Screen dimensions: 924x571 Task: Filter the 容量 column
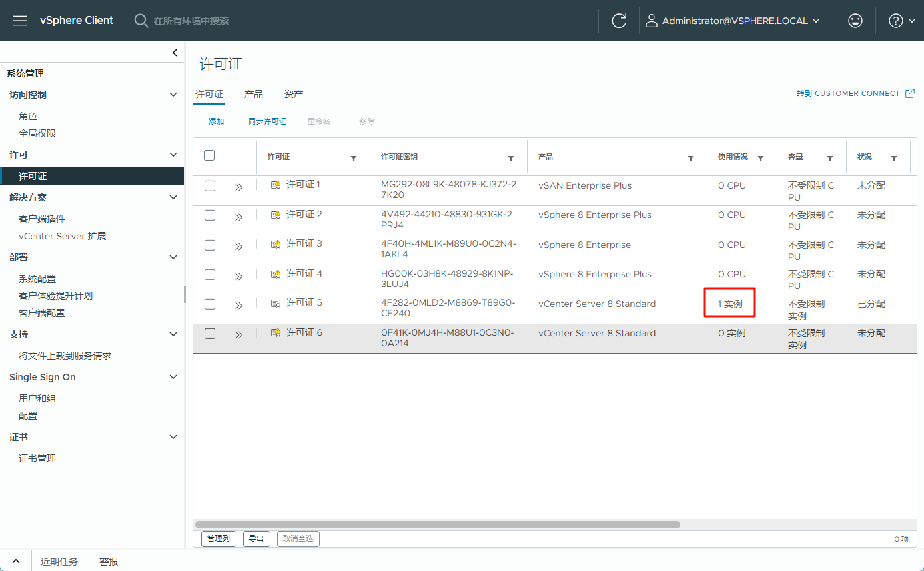[830, 158]
